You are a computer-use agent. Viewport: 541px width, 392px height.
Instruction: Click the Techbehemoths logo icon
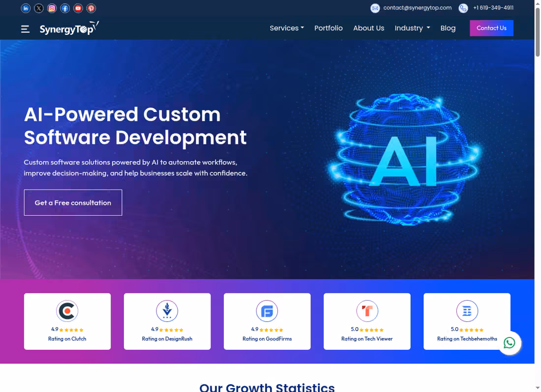[467, 311]
